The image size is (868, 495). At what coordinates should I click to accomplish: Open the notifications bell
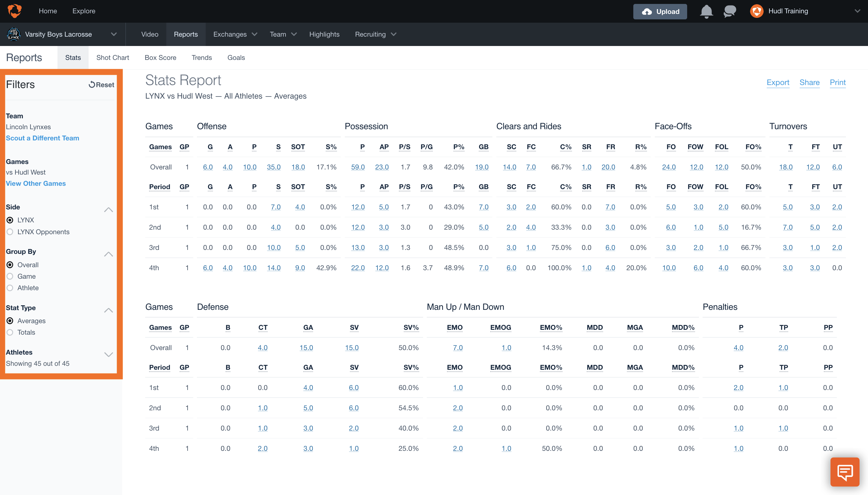(x=706, y=11)
